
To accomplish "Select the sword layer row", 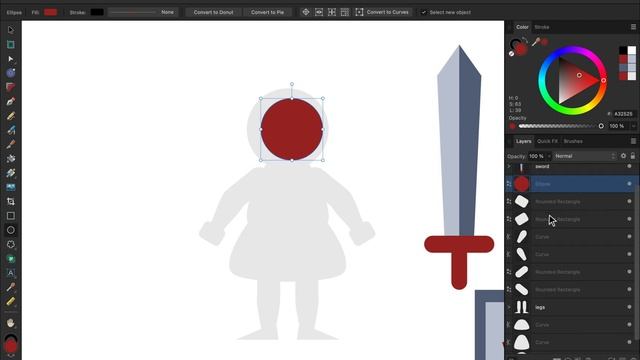I will point(570,167).
